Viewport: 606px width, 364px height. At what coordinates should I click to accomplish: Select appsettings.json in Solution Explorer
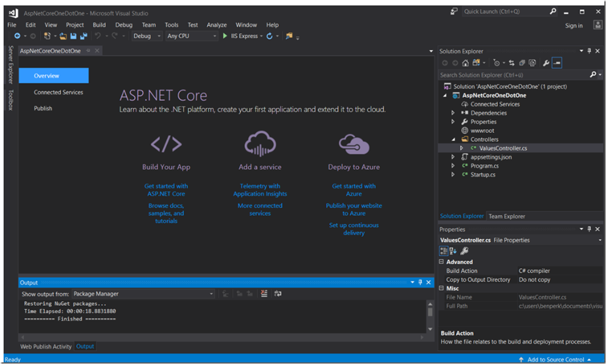[x=491, y=157]
